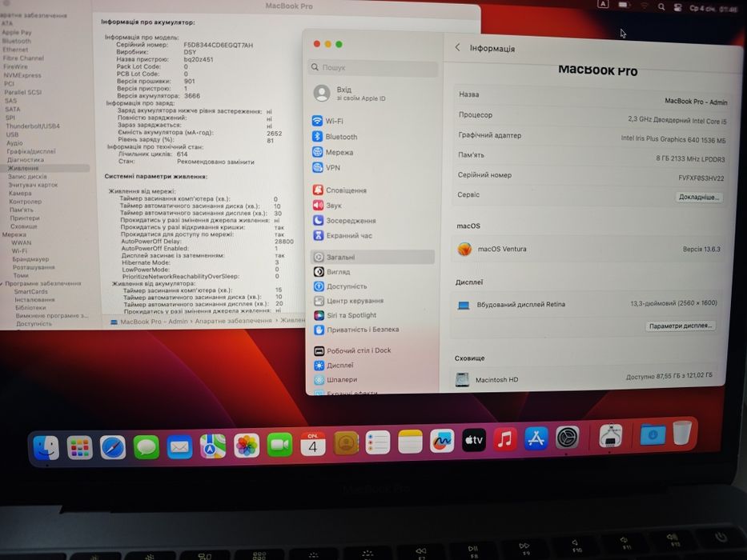Select Сховище in System Information sidebar
The width and height of the screenshot is (747, 560).
[24, 226]
